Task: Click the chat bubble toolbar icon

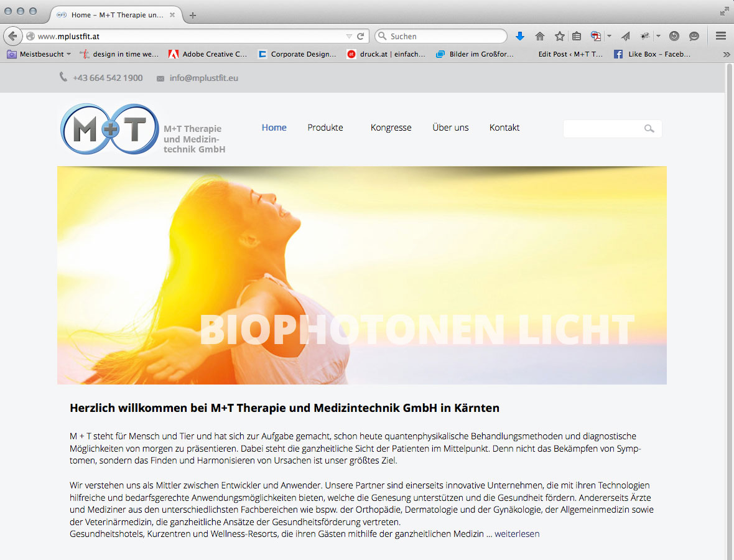Action: click(694, 36)
